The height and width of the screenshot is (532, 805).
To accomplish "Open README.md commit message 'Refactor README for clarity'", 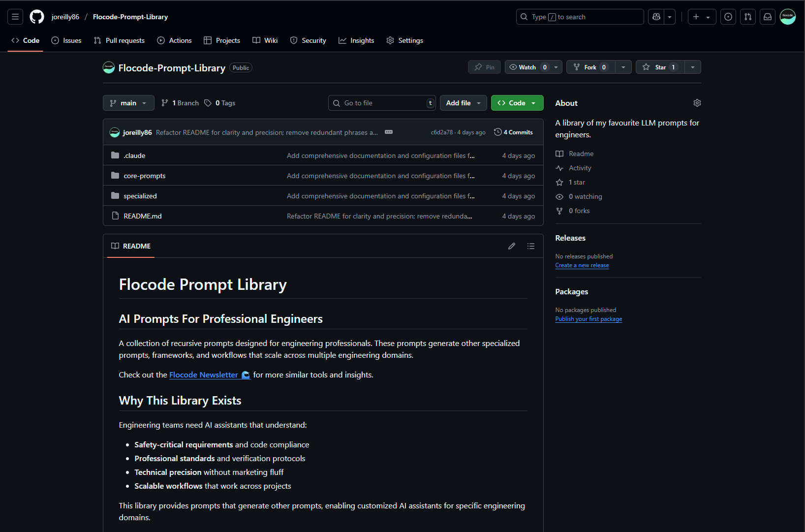I will click(x=379, y=216).
